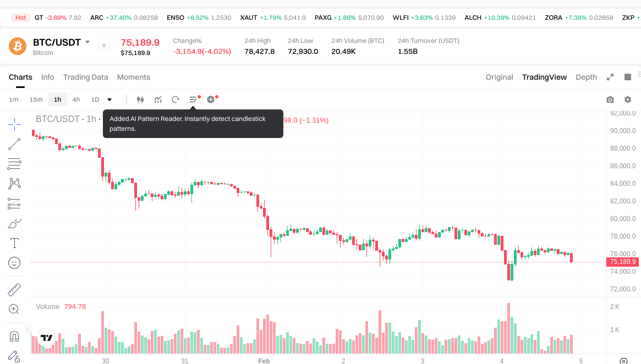Open the candlestick chart style icon

(140, 100)
